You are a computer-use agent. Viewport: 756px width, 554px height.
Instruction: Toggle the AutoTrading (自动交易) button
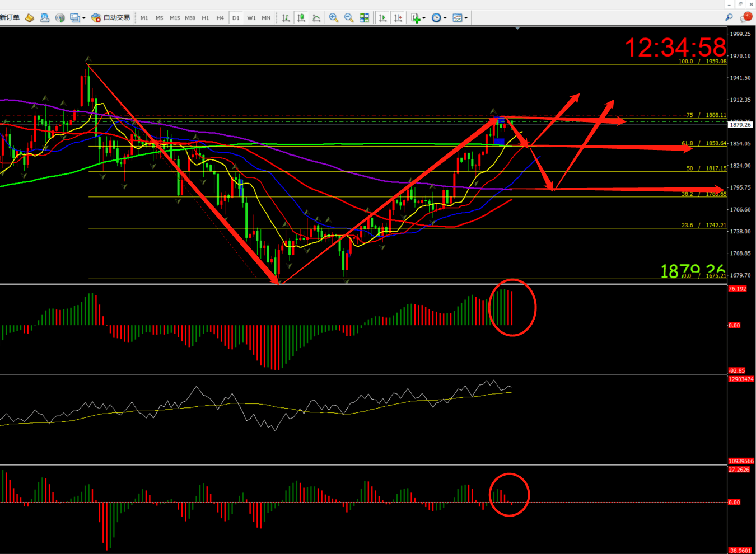point(110,18)
